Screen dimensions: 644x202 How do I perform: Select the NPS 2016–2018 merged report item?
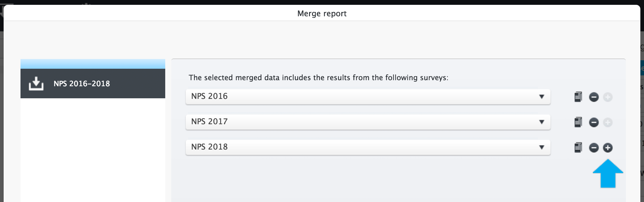pos(93,84)
